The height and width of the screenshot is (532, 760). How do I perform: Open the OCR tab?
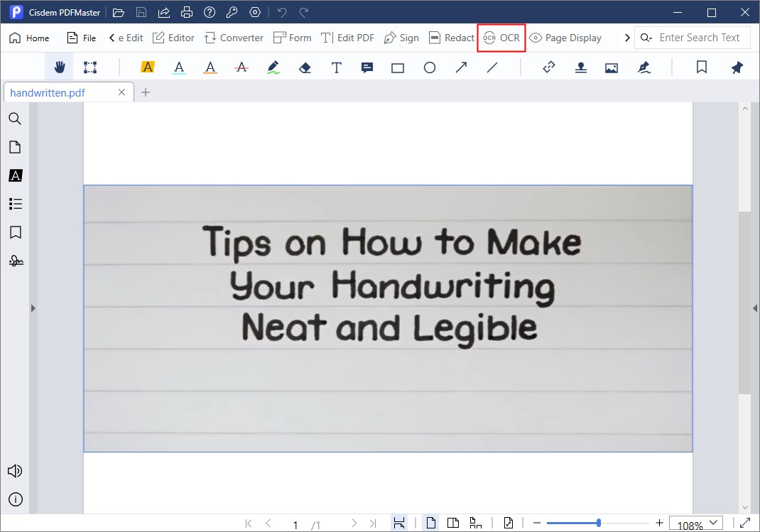click(x=501, y=38)
